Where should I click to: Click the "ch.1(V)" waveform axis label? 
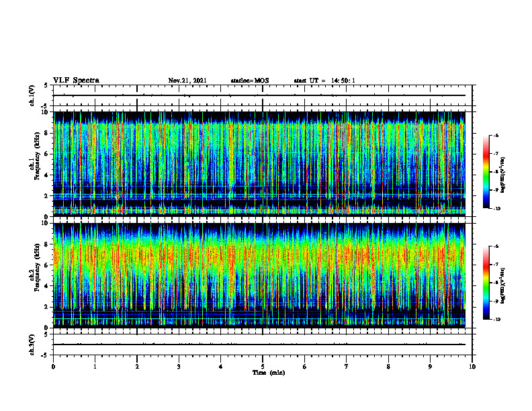[x=32, y=95]
